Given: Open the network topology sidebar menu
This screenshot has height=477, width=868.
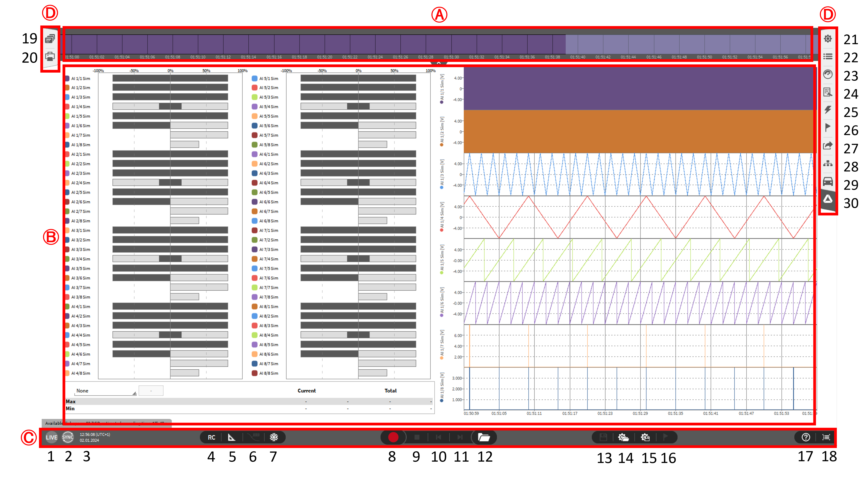Looking at the screenshot, I should click(827, 164).
